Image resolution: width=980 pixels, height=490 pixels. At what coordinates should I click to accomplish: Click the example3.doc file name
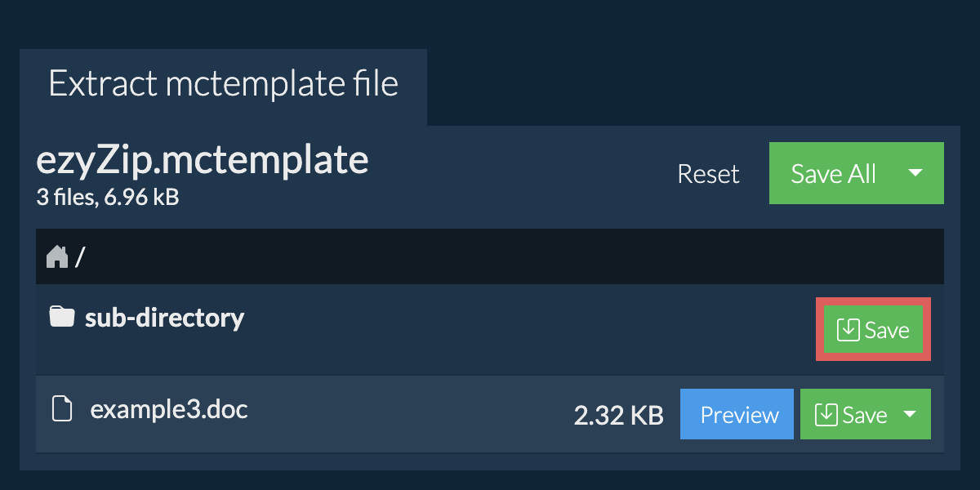169,408
